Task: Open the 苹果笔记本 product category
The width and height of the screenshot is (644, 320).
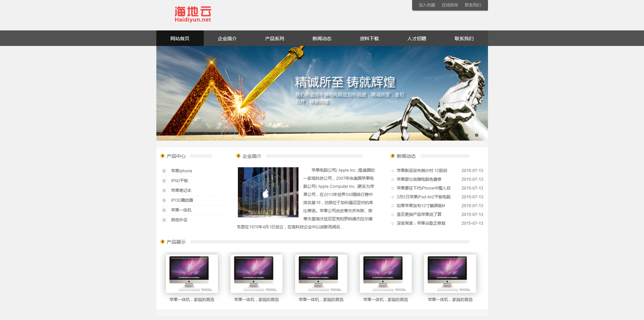Action: 181,191
